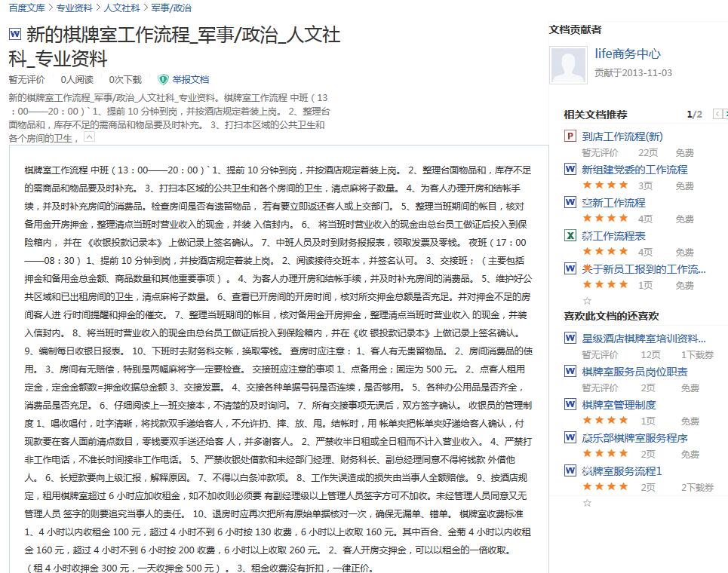Click the 举报文档 report link
Screen dimensions: 728x573
(190, 79)
